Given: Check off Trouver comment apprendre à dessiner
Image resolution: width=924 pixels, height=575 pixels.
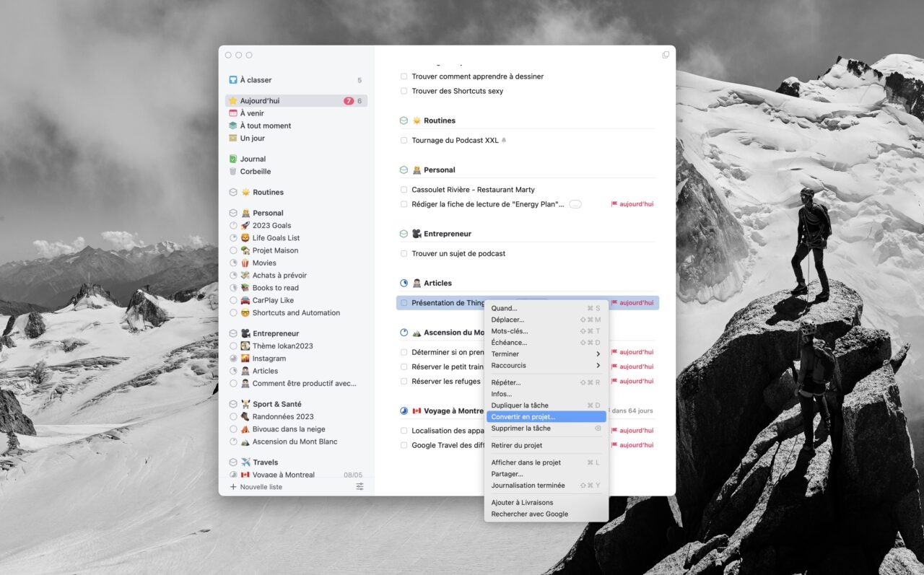Looking at the screenshot, I should tap(404, 76).
